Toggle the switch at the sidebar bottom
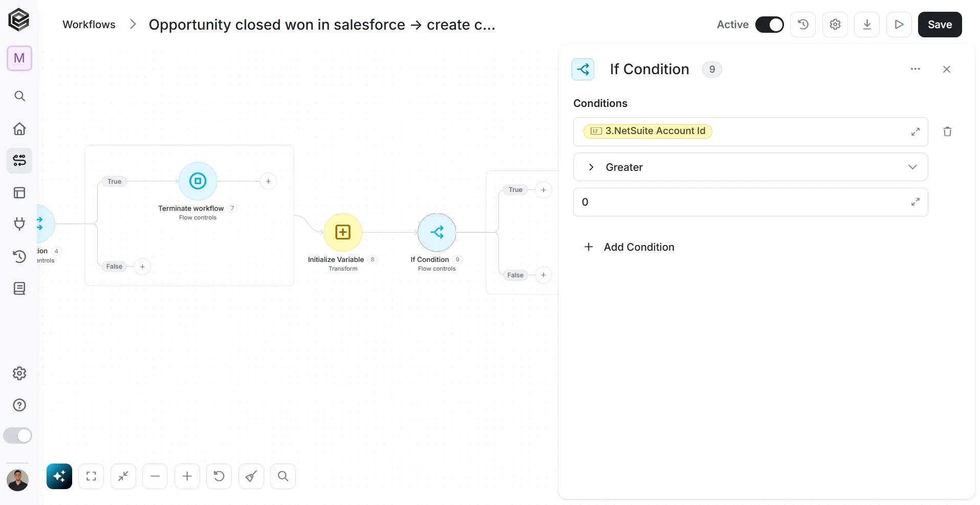The width and height of the screenshot is (980, 505). click(17, 435)
